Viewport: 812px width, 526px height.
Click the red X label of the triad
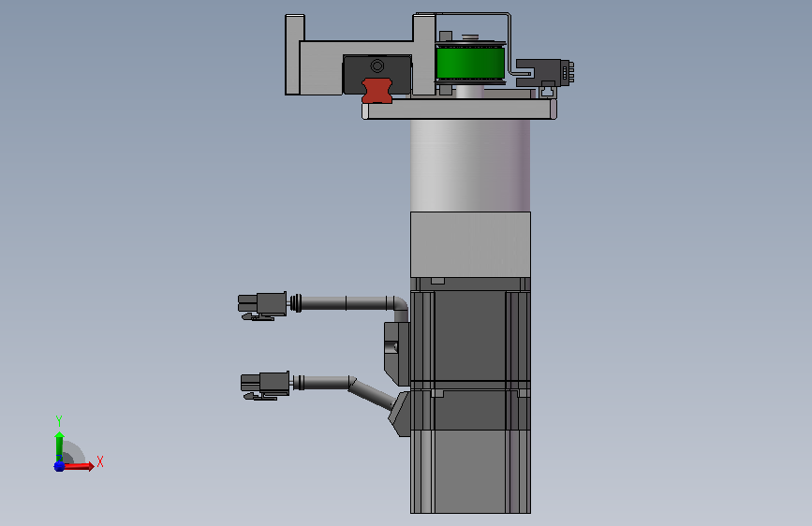coord(100,461)
